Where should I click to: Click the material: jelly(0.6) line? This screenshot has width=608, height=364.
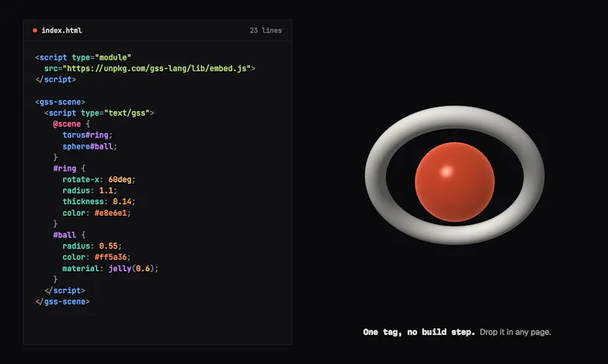(110, 269)
